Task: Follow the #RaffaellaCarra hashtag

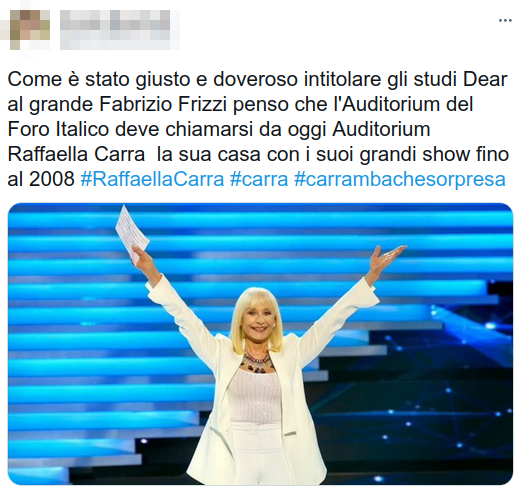Action: [x=152, y=179]
